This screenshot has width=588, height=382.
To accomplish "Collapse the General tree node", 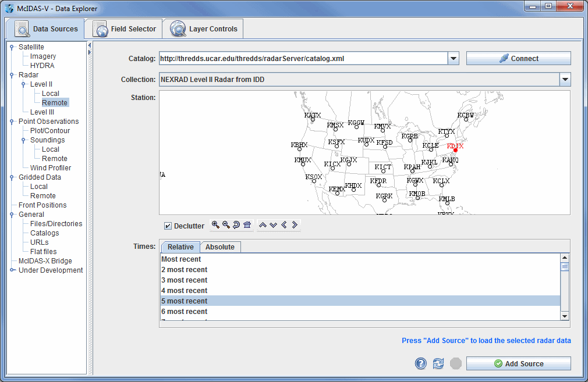I will pos(12,215).
